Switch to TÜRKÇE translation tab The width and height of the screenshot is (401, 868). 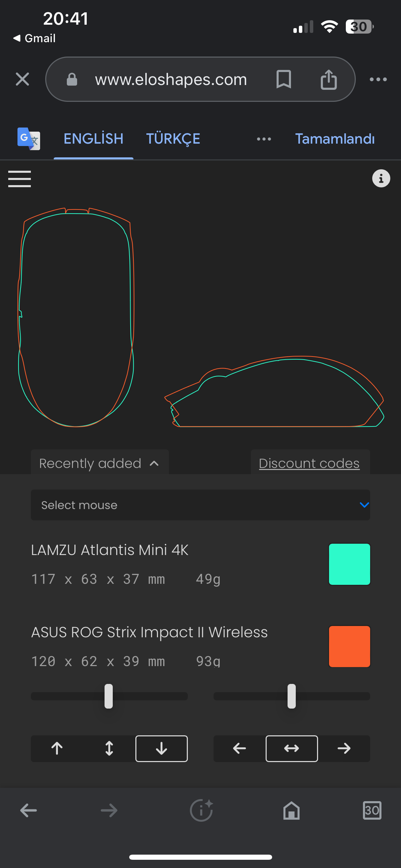173,139
